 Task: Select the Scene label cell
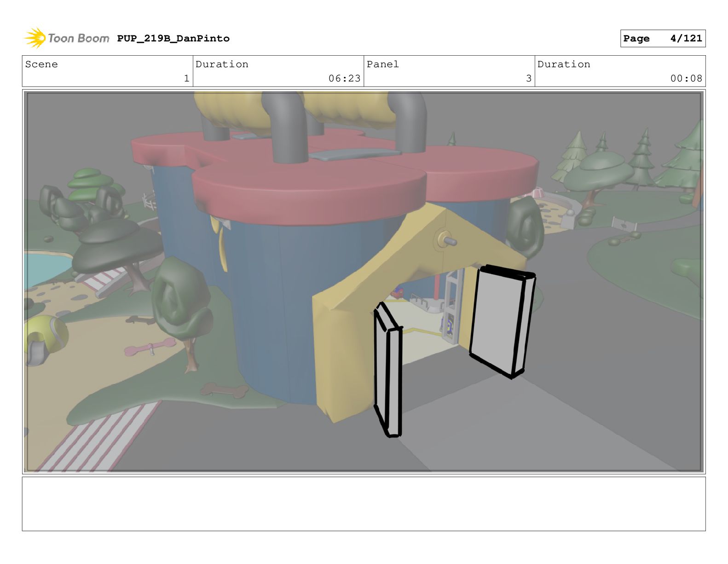click(107, 71)
